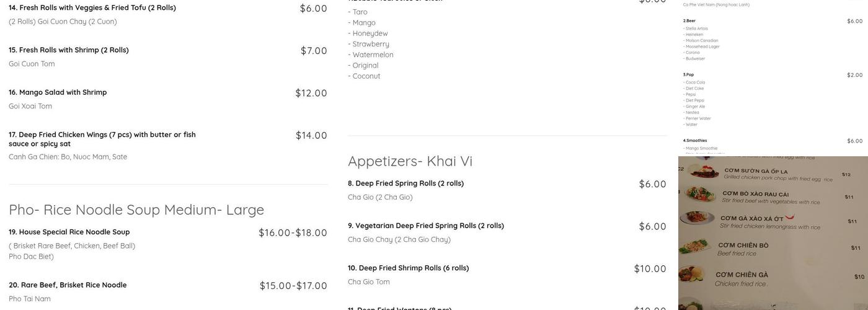Click the Pho- Rice Noodle Soup section heading

[x=136, y=210]
